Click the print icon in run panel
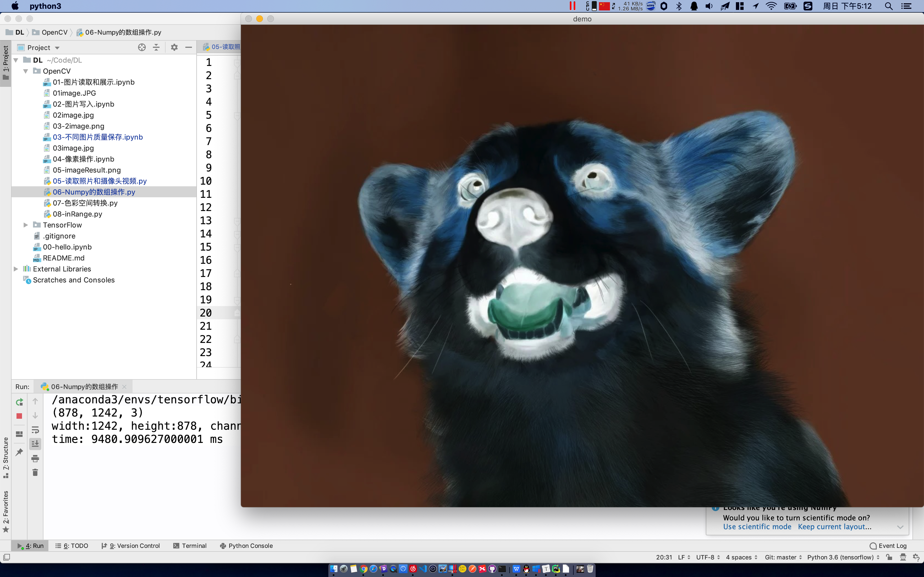Screen dimensions: 924x577 pos(35,458)
